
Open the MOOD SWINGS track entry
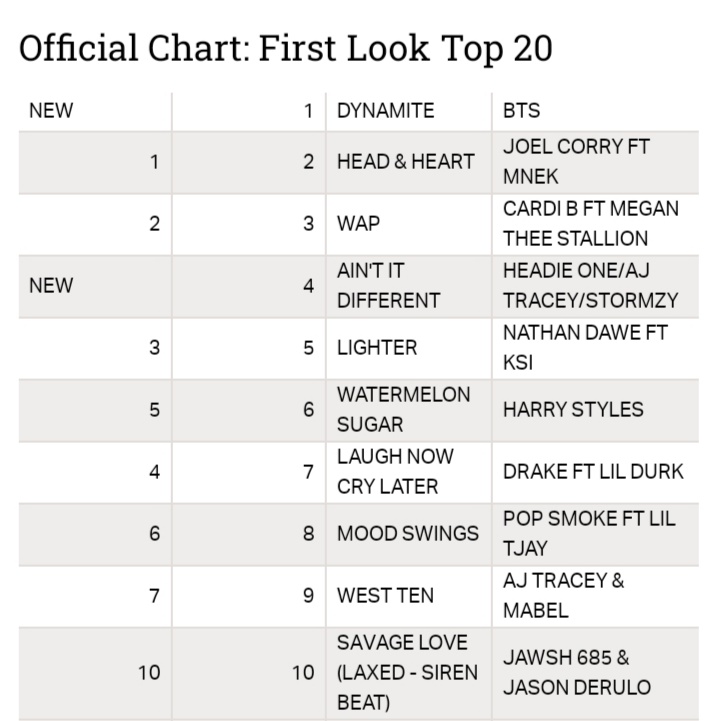click(407, 533)
